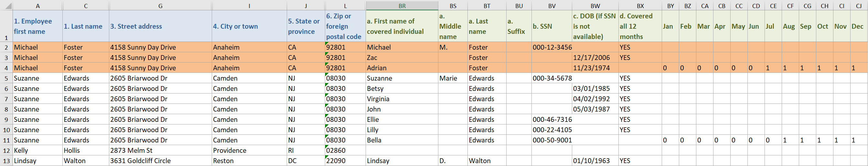Select cell with SSN 000-12-3456
868x166 pixels.
(552, 47)
